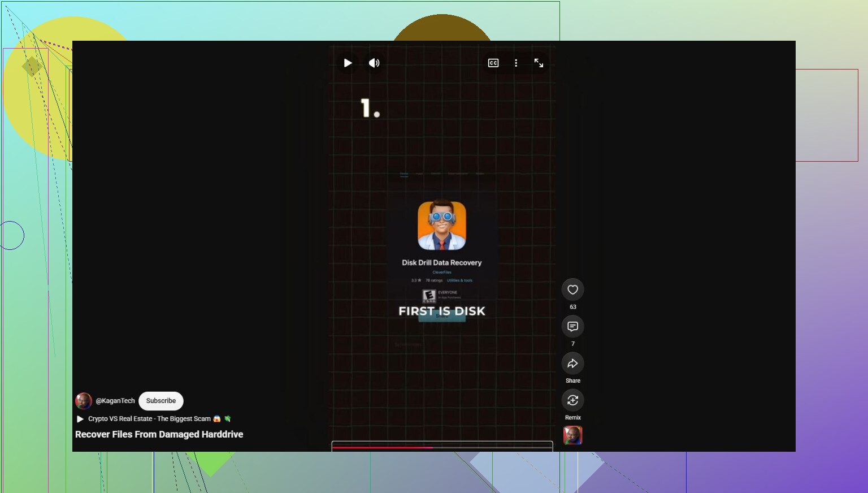Open Crypto VS Real Estate video link
This screenshot has height=493, width=868.
coord(149,419)
